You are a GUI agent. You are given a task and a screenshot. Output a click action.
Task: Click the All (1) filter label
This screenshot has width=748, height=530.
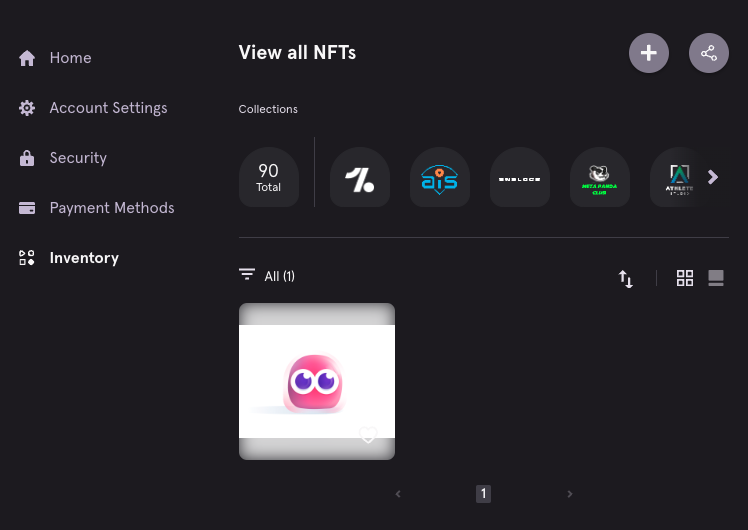(280, 276)
